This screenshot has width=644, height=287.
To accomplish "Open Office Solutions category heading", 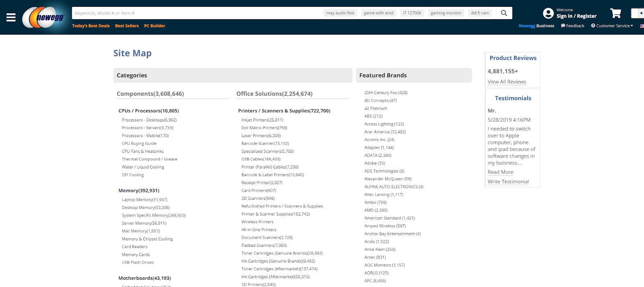I will pyautogui.click(x=275, y=94).
